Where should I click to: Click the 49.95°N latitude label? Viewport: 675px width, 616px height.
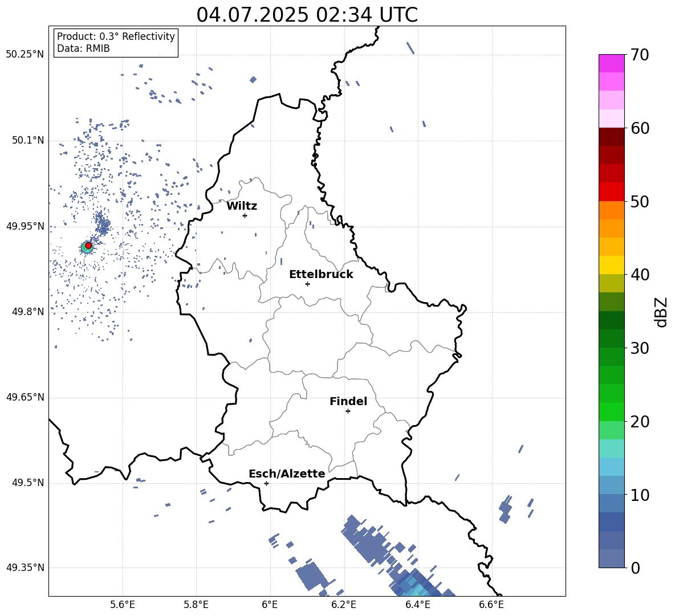tap(25, 226)
